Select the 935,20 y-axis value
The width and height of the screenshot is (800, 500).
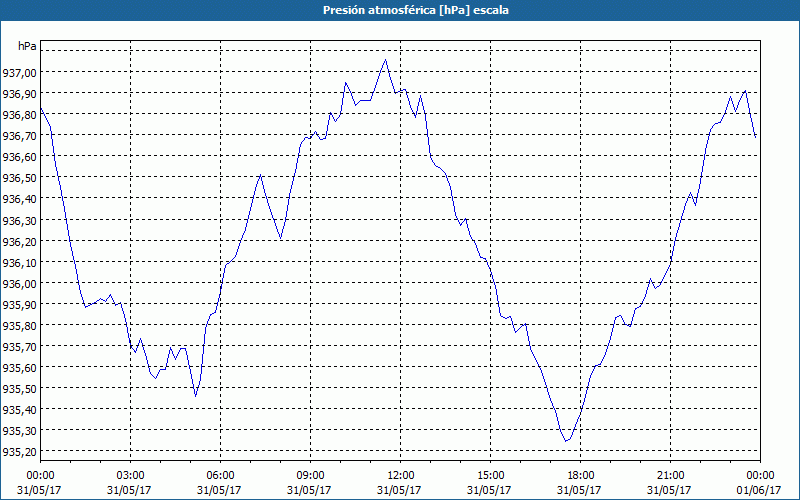pyautogui.click(x=20, y=452)
